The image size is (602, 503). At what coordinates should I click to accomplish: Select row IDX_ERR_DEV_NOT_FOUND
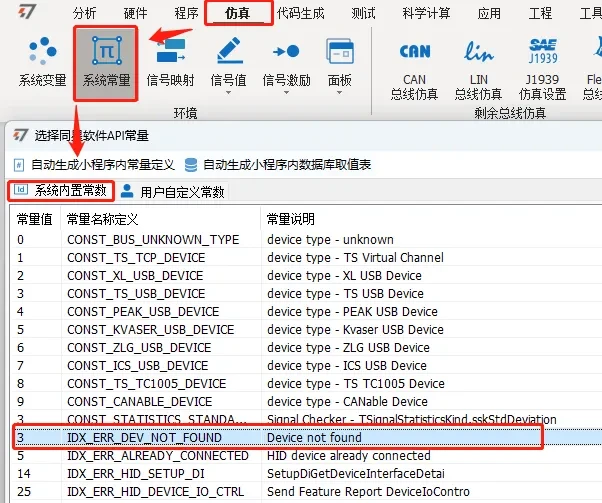[x=306, y=438]
